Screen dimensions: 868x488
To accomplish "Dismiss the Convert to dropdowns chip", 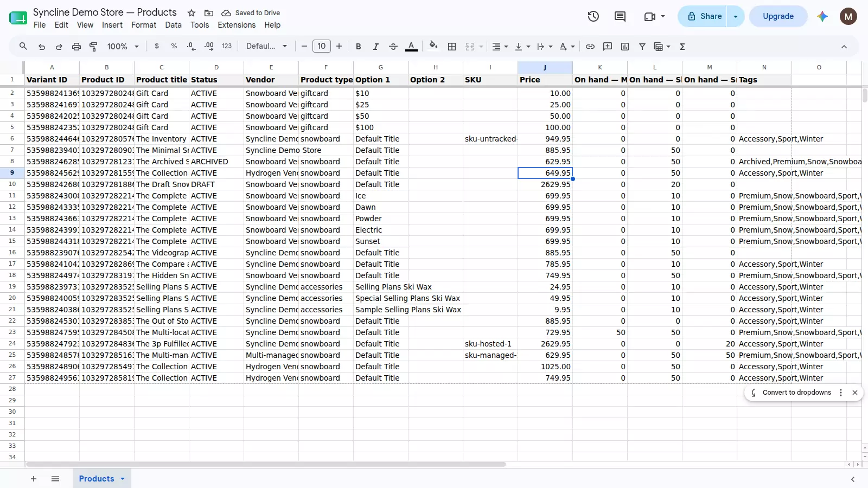I will 855,393.
